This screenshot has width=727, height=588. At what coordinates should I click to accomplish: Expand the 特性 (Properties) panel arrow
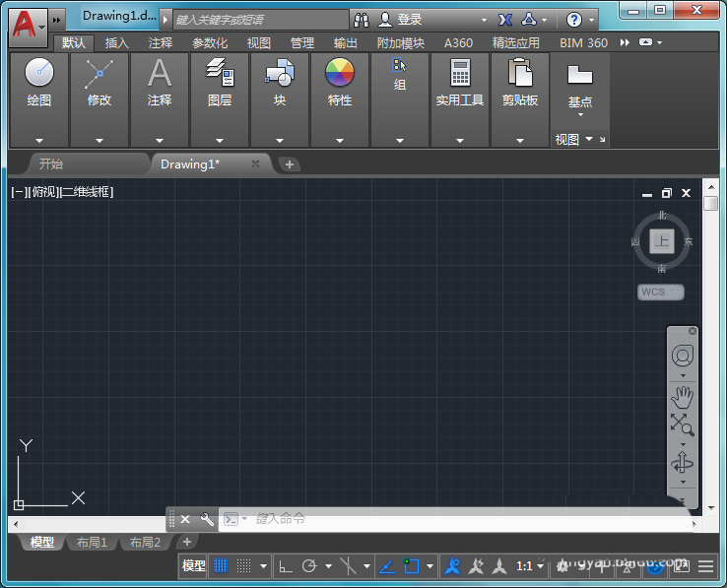(x=340, y=141)
